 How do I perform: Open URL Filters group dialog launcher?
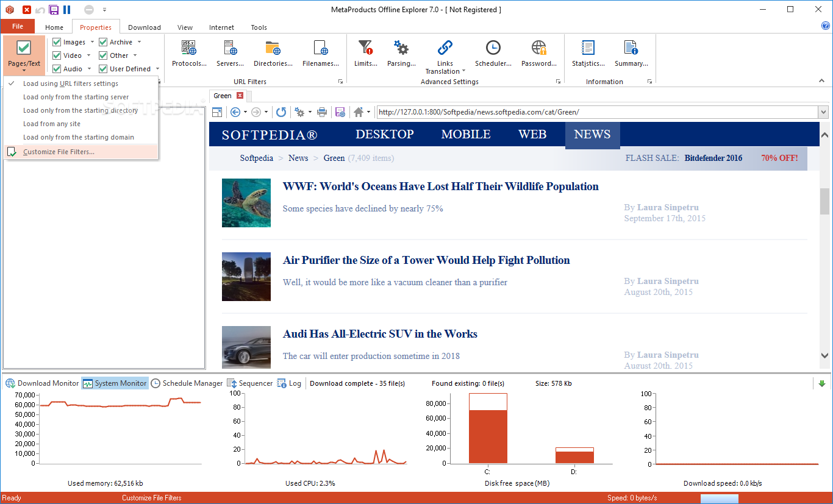tap(341, 82)
